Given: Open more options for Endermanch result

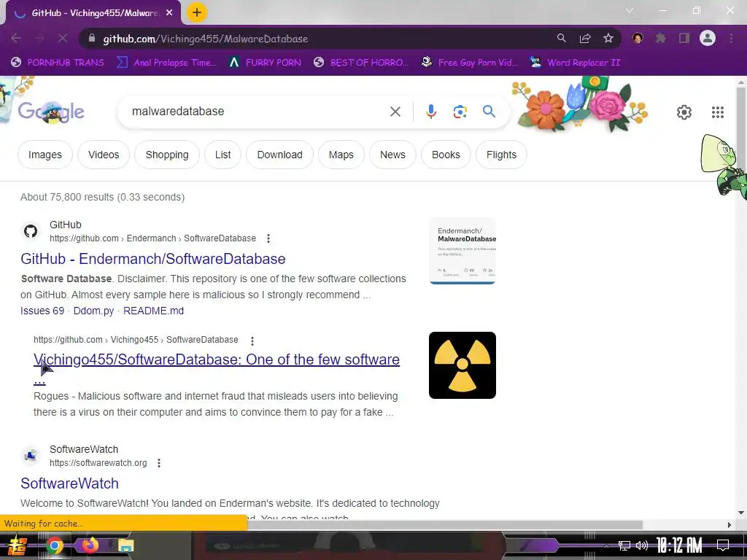Looking at the screenshot, I should [268, 238].
